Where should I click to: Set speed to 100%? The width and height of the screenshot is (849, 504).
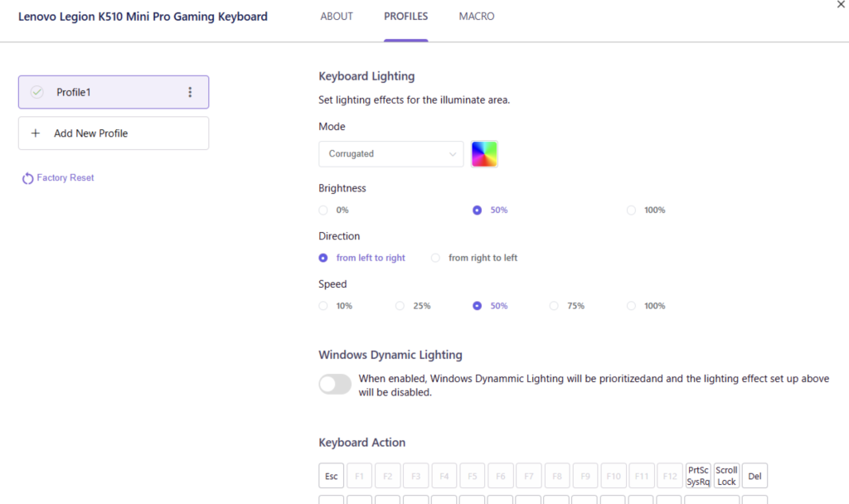click(x=631, y=306)
